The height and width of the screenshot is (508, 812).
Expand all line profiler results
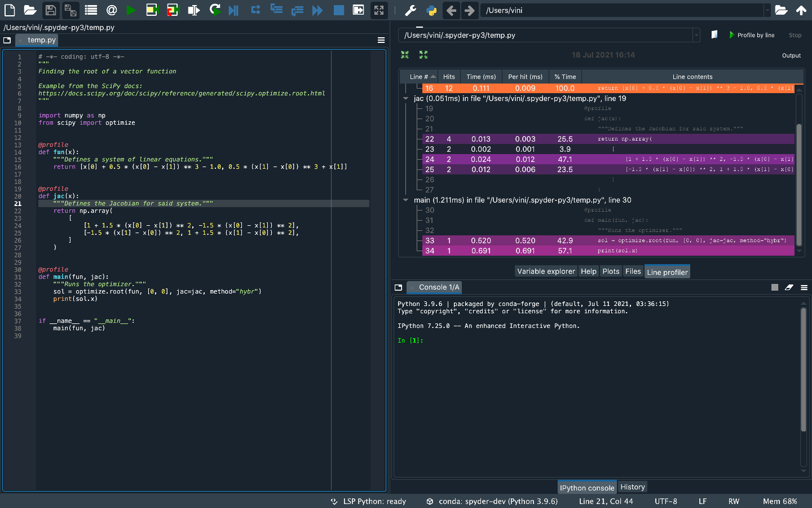[423, 55]
